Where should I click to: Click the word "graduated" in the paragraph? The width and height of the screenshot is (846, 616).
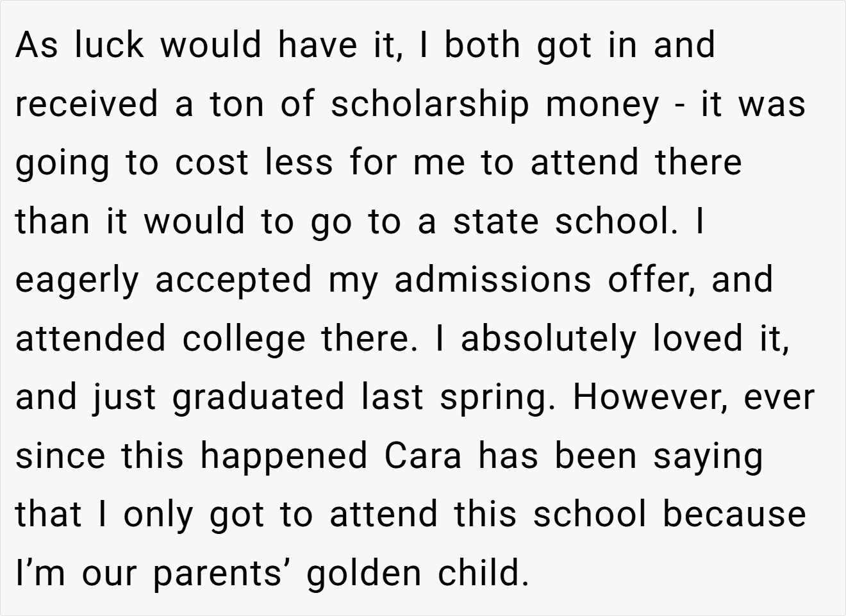coord(258,398)
